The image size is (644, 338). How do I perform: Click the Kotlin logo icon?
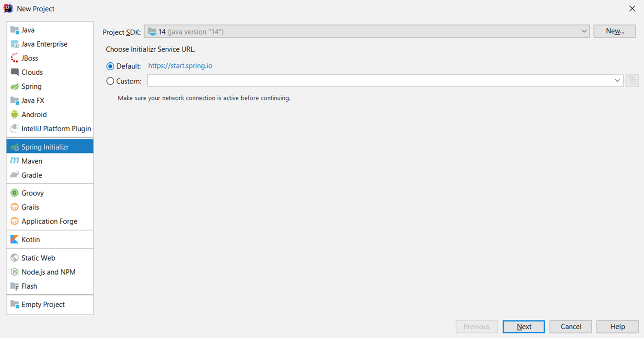(14, 239)
